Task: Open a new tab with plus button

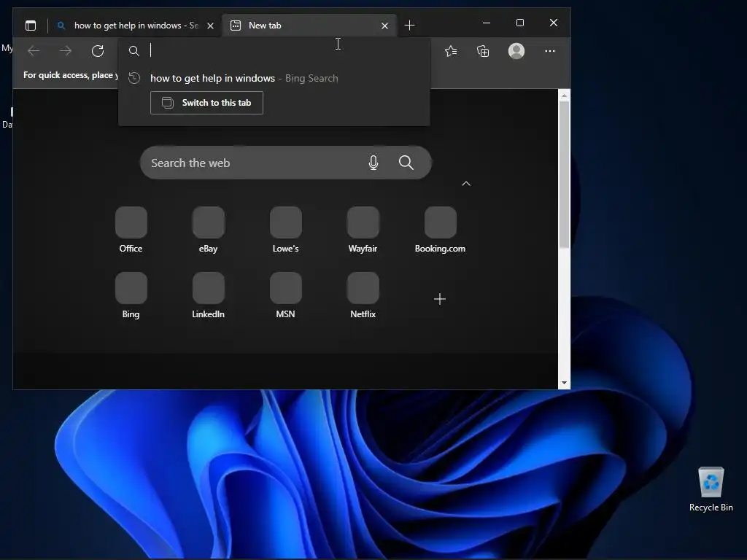Action: 409,26
